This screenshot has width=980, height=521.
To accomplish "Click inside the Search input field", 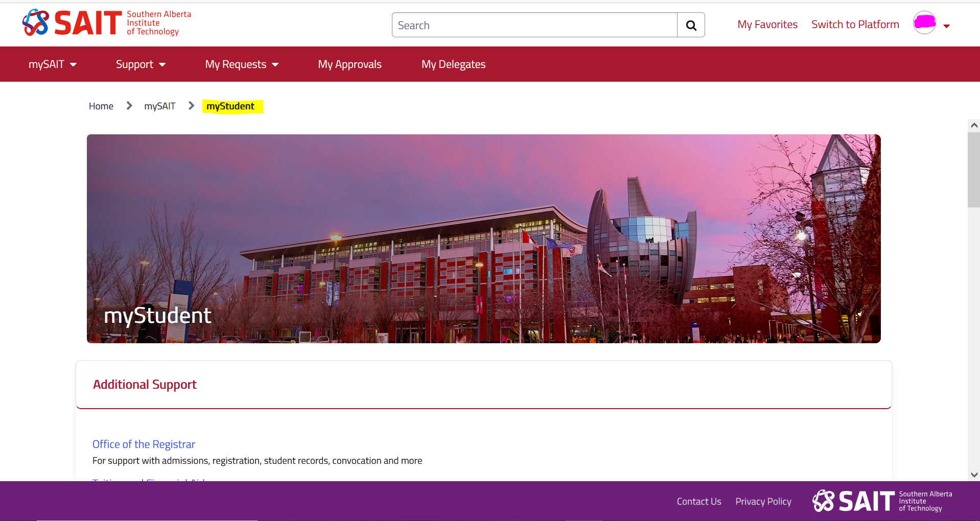I will (x=534, y=25).
